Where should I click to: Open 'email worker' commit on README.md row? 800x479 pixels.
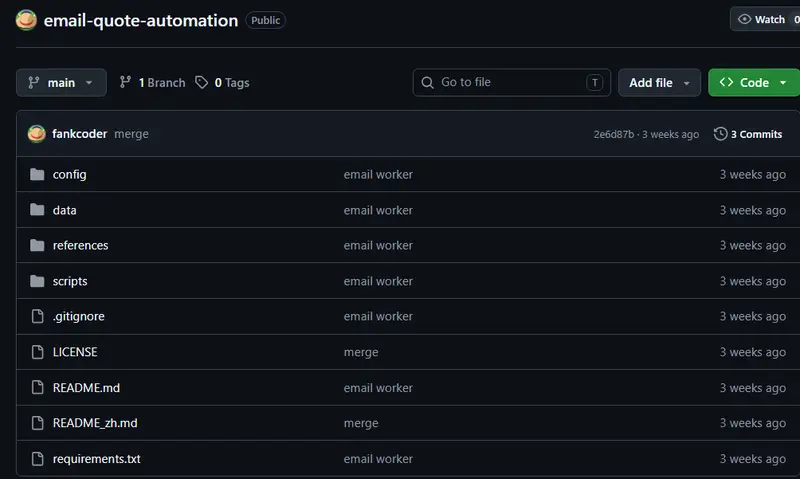coord(378,388)
